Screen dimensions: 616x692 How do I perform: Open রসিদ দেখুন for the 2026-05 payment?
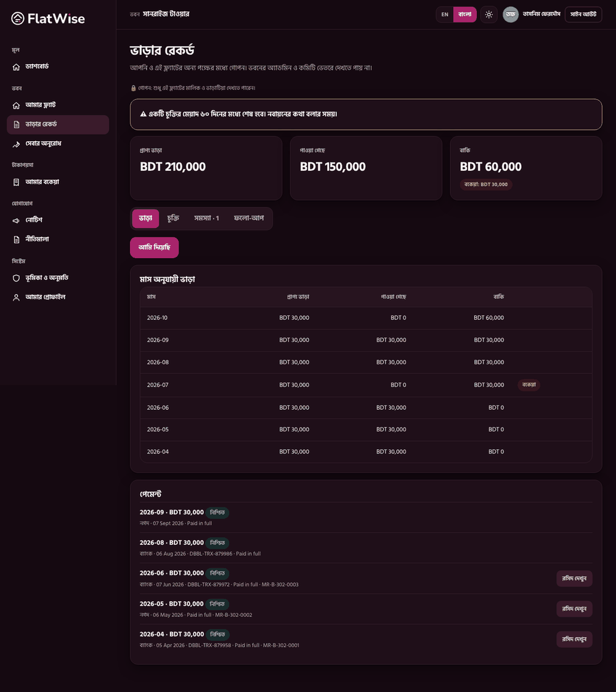(x=574, y=609)
